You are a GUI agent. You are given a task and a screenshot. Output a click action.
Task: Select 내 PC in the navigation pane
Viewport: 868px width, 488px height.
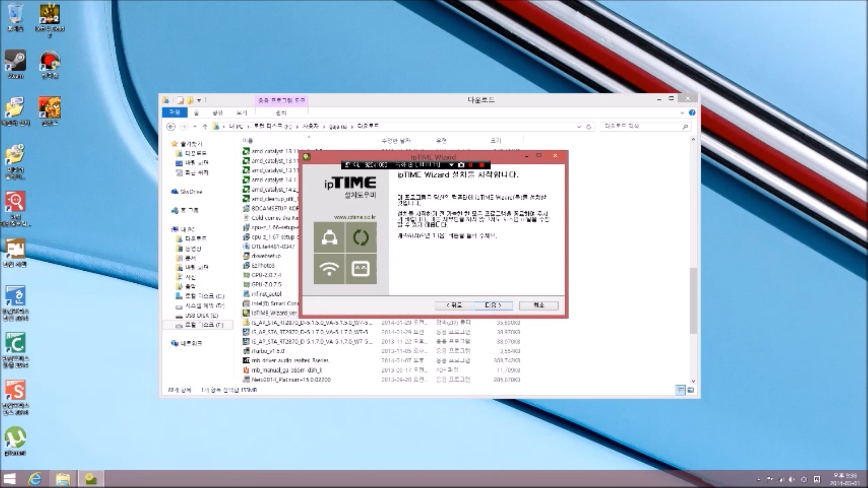click(187, 230)
